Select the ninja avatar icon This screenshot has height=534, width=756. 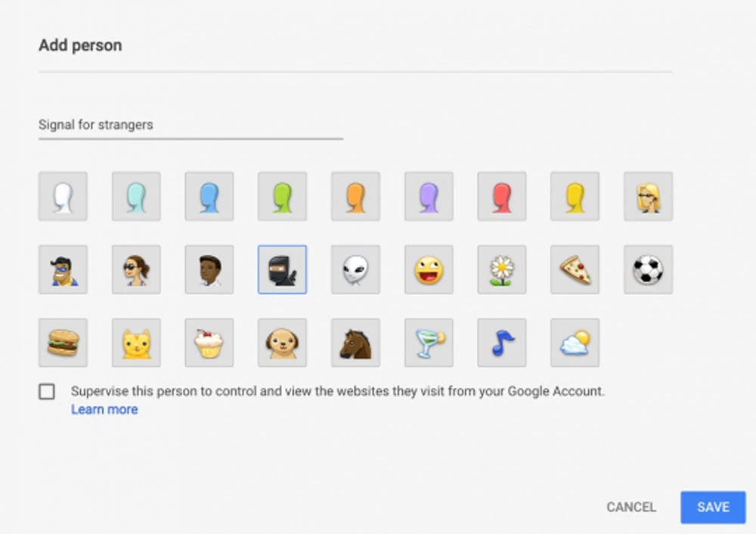pyautogui.click(x=282, y=269)
